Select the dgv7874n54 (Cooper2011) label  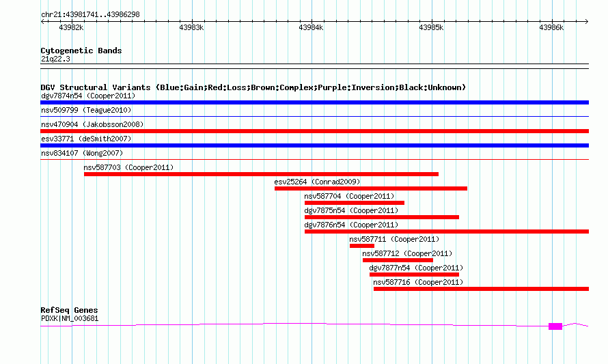(88, 96)
